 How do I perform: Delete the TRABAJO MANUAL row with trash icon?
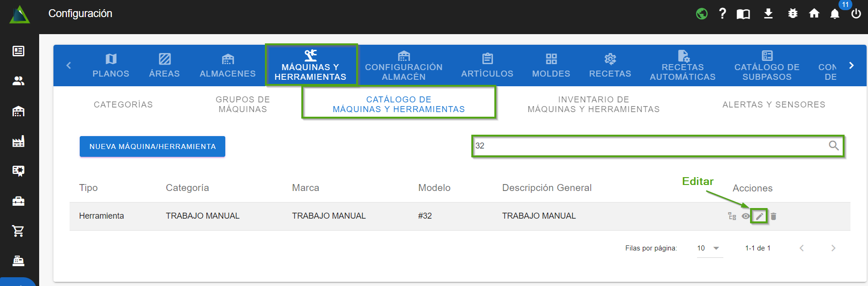click(x=774, y=216)
